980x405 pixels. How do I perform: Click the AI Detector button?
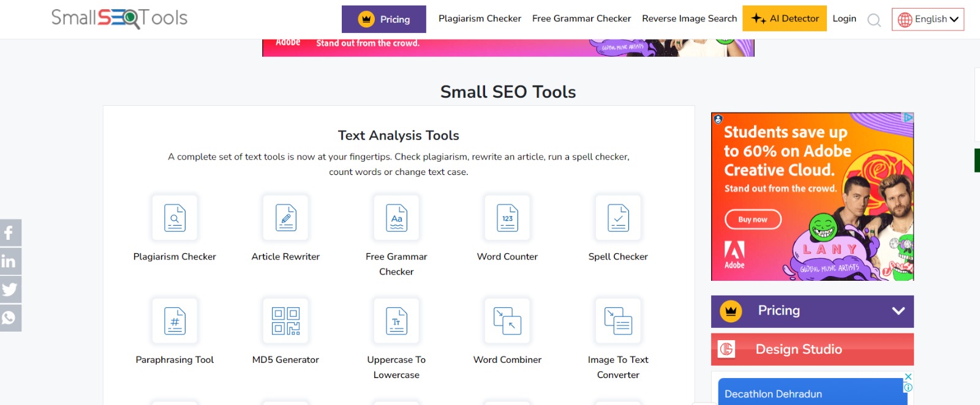pyautogui.click(x=785, y=18)
